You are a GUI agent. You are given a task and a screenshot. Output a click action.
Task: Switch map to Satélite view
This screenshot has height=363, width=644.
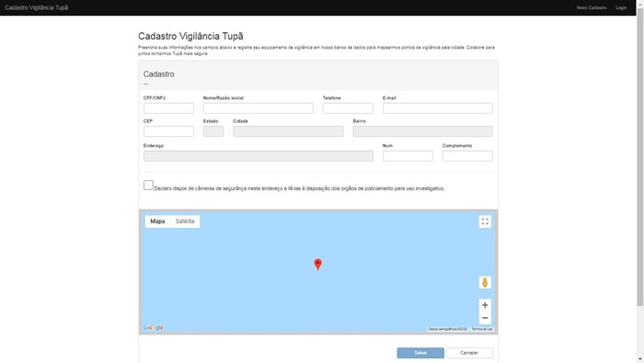(x=185, y=221)
